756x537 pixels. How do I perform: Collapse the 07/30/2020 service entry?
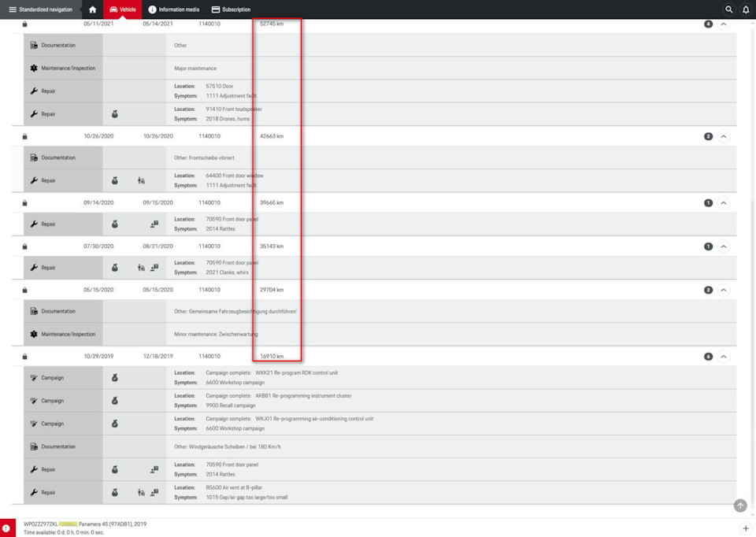[724, 246]
